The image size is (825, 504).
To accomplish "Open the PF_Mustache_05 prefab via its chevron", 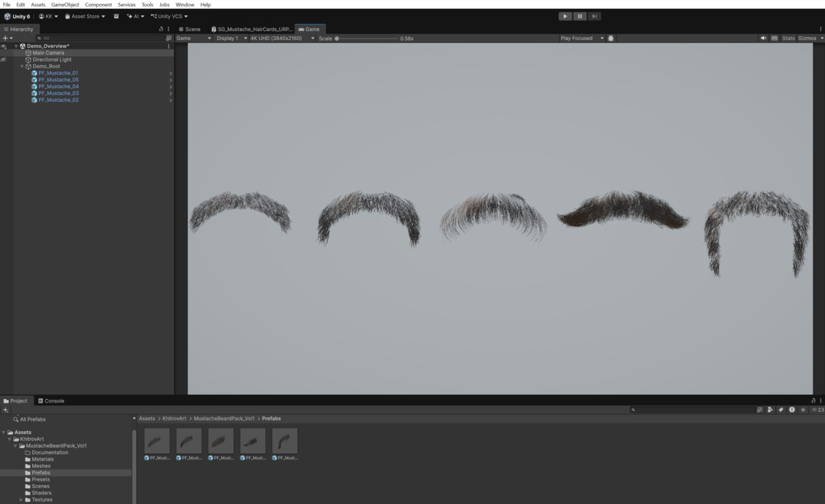I will [170, 80].
